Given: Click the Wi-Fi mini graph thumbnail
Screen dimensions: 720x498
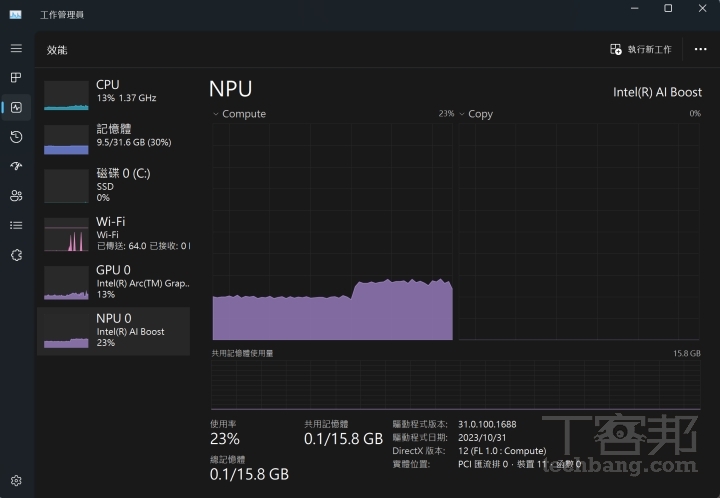Looking at the screenshot, I should [66, 235].
